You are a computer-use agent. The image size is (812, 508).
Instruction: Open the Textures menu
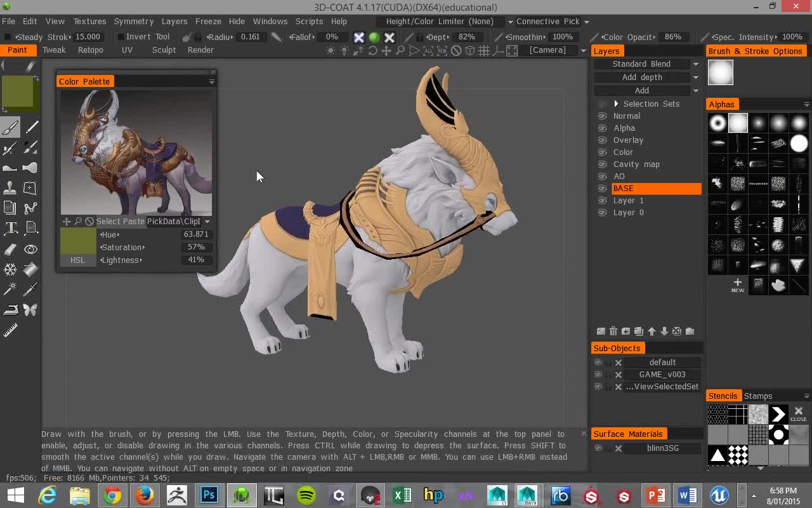89,22
